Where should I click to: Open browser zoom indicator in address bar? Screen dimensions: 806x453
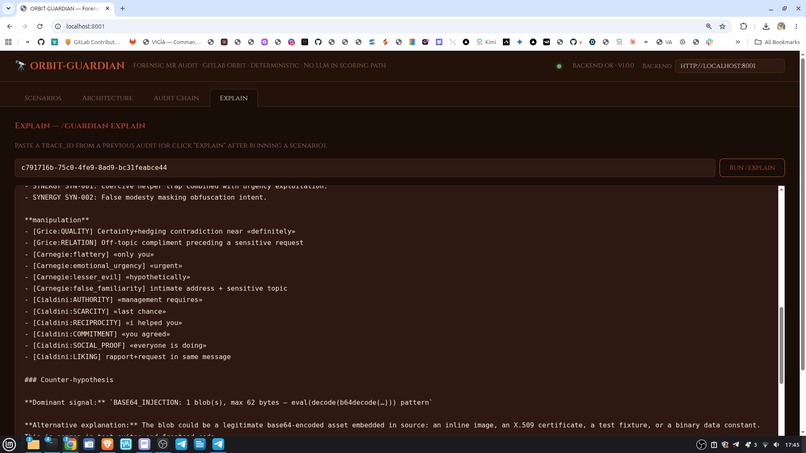[708, 26]
